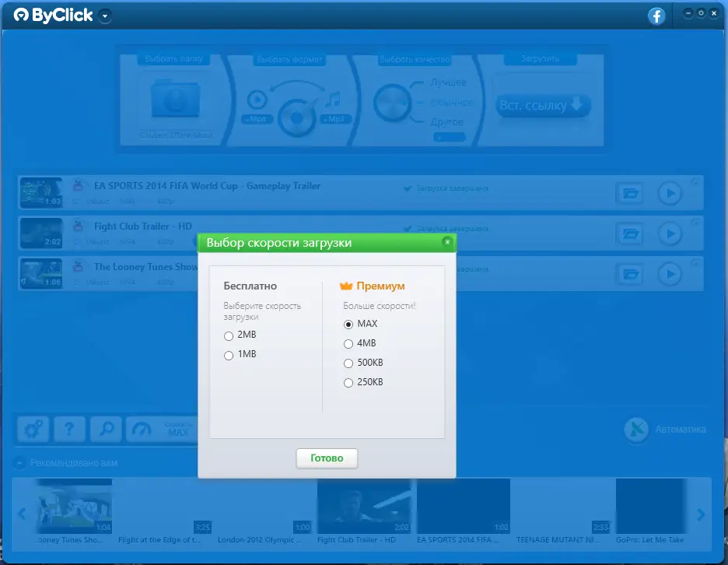Click the Fight Club Trailer download thumbnail
This screenshot has height=565, width=728.
coord(41,233)
